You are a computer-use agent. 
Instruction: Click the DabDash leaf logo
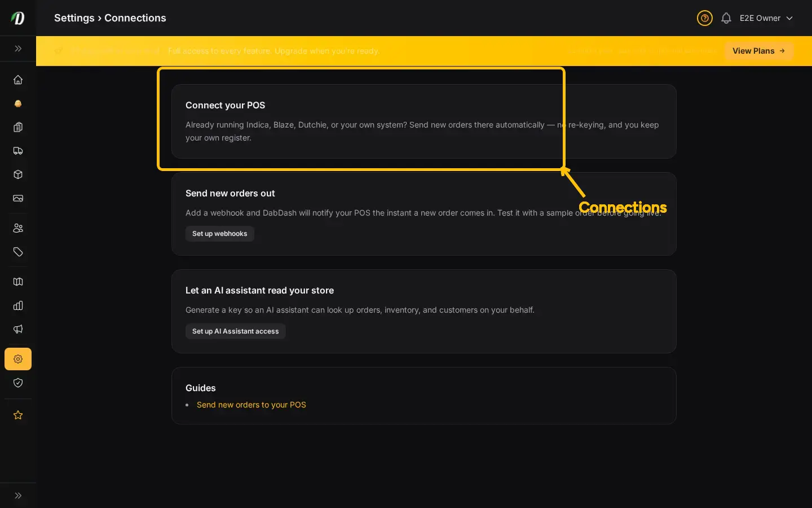[x=18, y=18]
